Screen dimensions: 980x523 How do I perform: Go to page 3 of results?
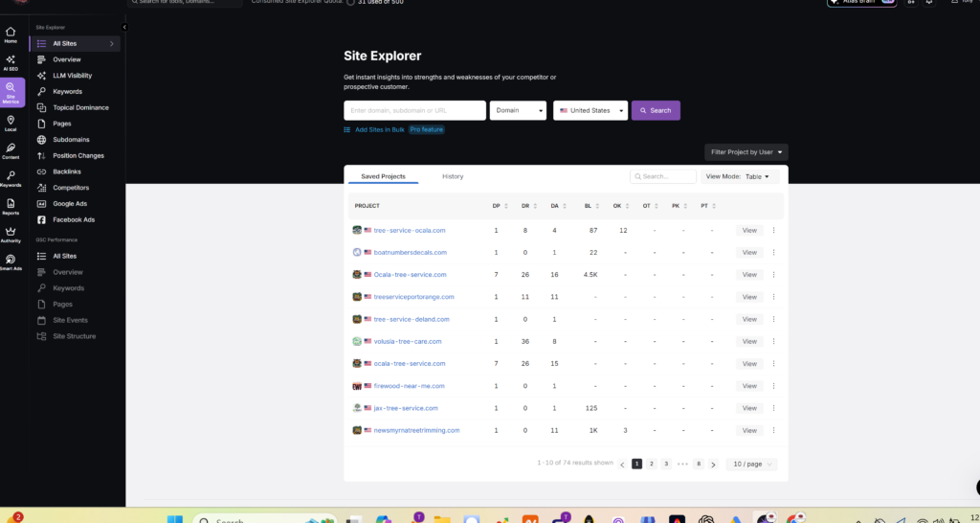(666, 465)
